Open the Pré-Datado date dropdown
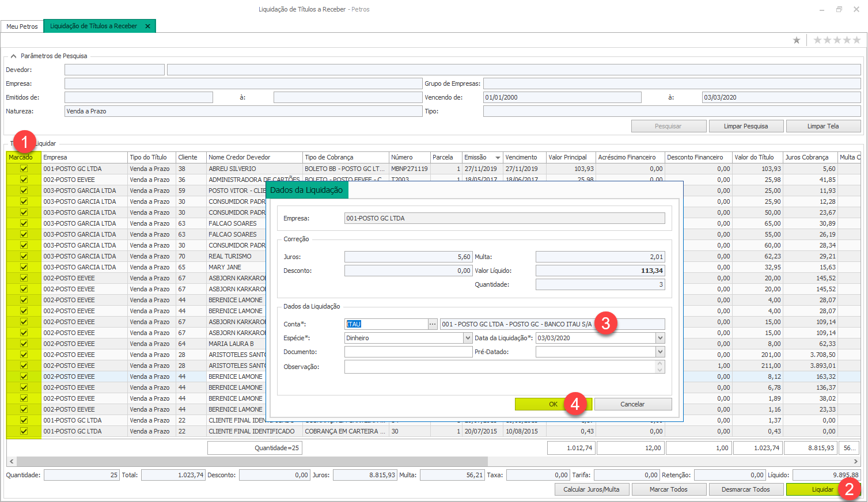868x502 pixels. 660,352
